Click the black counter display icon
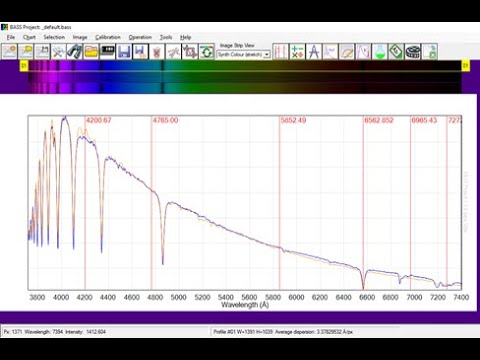480x360 pixels. tap(107, 52)
